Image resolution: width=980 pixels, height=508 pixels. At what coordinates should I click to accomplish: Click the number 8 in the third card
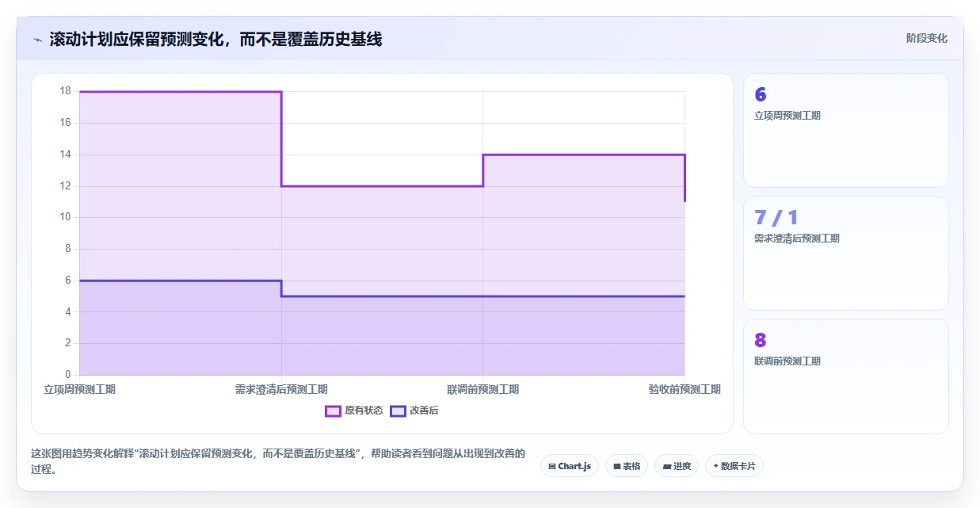click(761, 341)
